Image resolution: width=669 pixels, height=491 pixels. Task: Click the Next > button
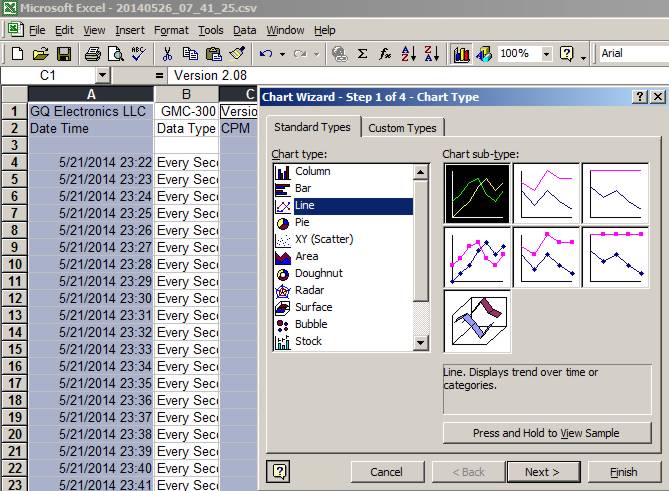coord(542,472)
